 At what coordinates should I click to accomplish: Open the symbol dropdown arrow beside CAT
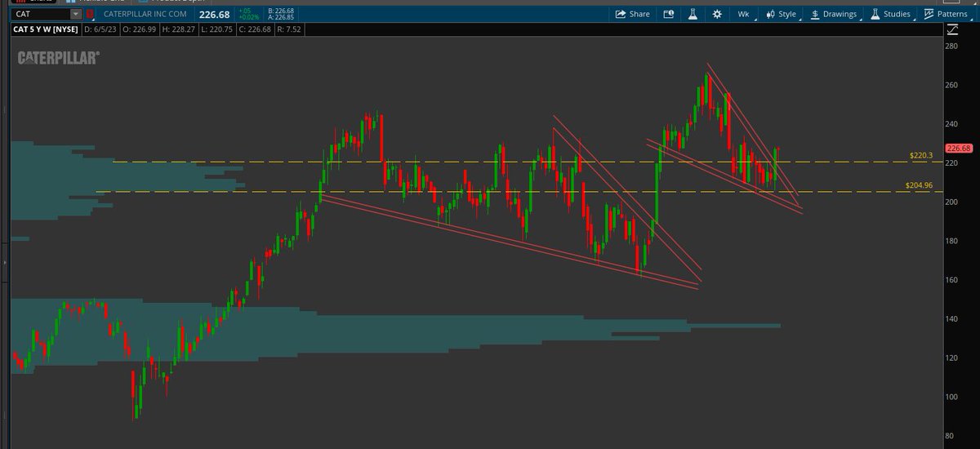point(76,14)
